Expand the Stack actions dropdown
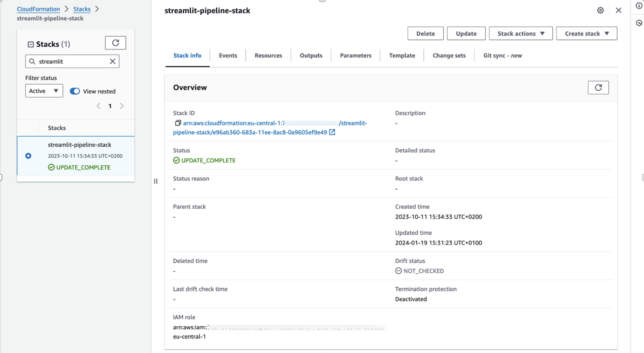This screenshot has height=353, width=644. (520, 33)
